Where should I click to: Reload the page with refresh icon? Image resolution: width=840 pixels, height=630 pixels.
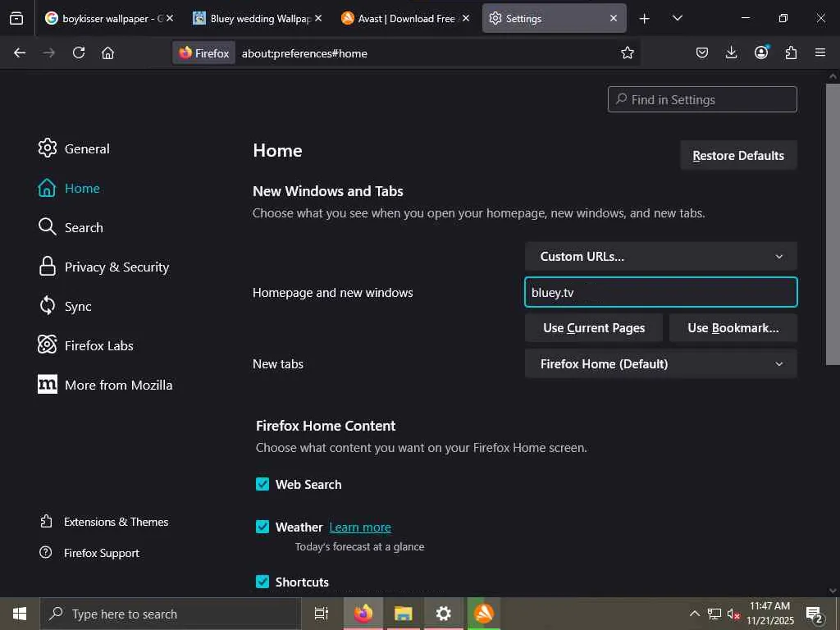tap(79, 52)
